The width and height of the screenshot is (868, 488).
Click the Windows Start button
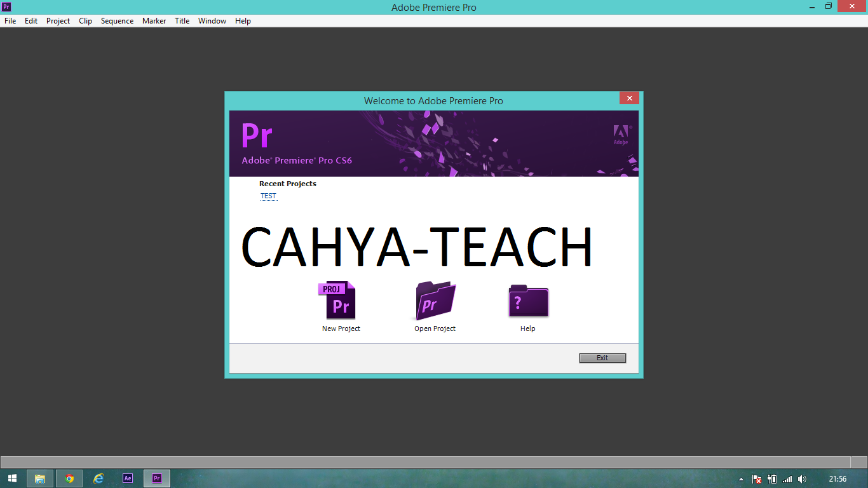tap(13, 478)
